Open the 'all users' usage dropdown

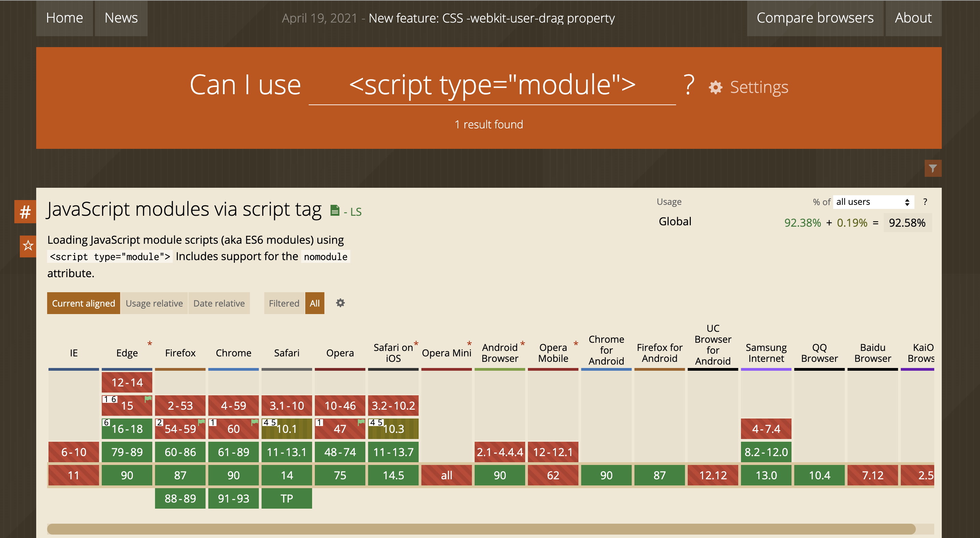tap(873, 202)
